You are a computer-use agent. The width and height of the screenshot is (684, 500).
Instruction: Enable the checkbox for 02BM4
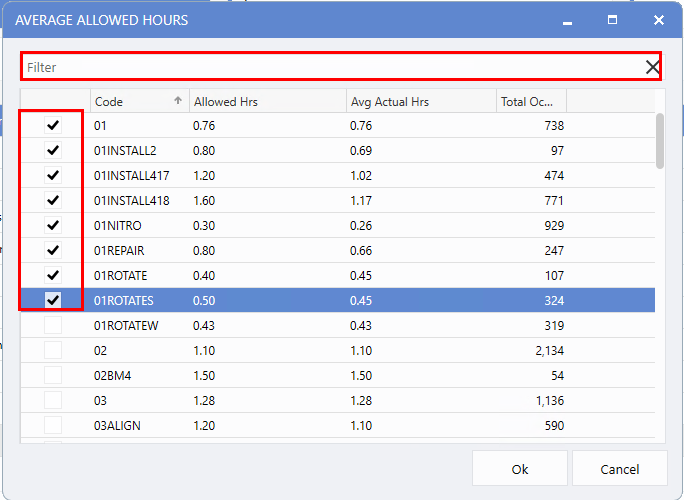point(53,375)
